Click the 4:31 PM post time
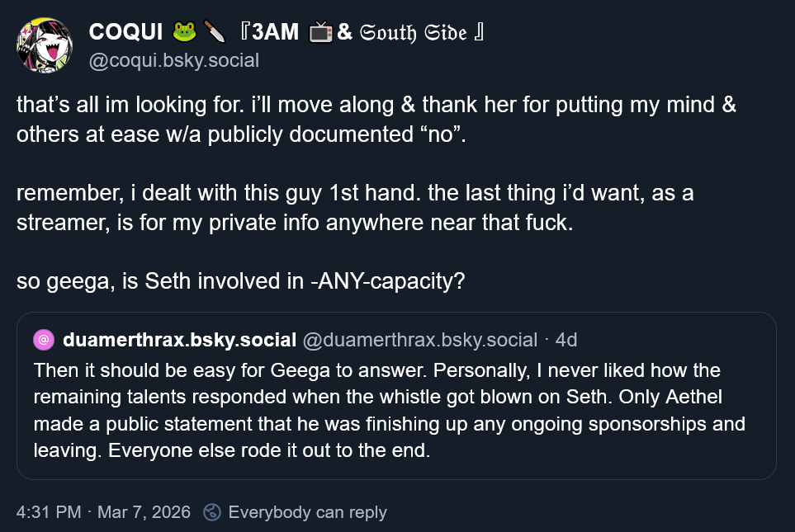The image size is (795, 532). pos(49,512)
